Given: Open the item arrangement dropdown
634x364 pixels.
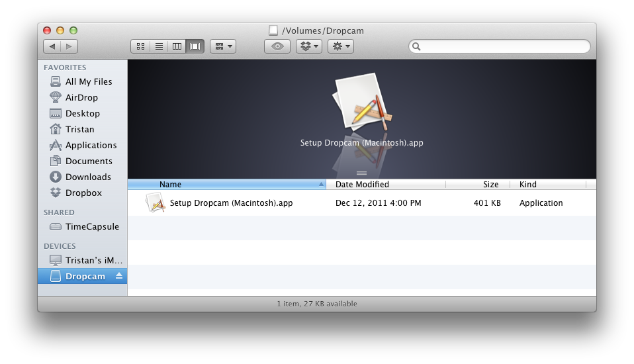Looking at the screenshot, I should coord(223,46).
